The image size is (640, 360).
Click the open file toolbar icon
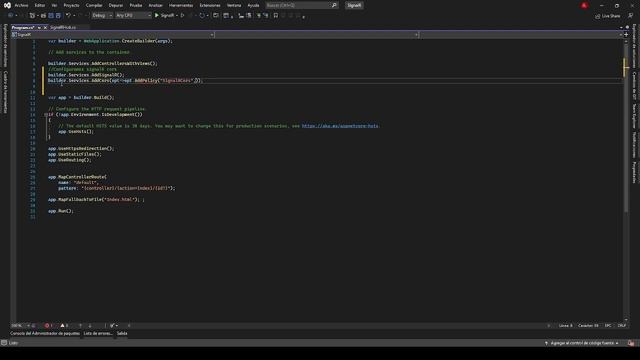click(43, 16)
